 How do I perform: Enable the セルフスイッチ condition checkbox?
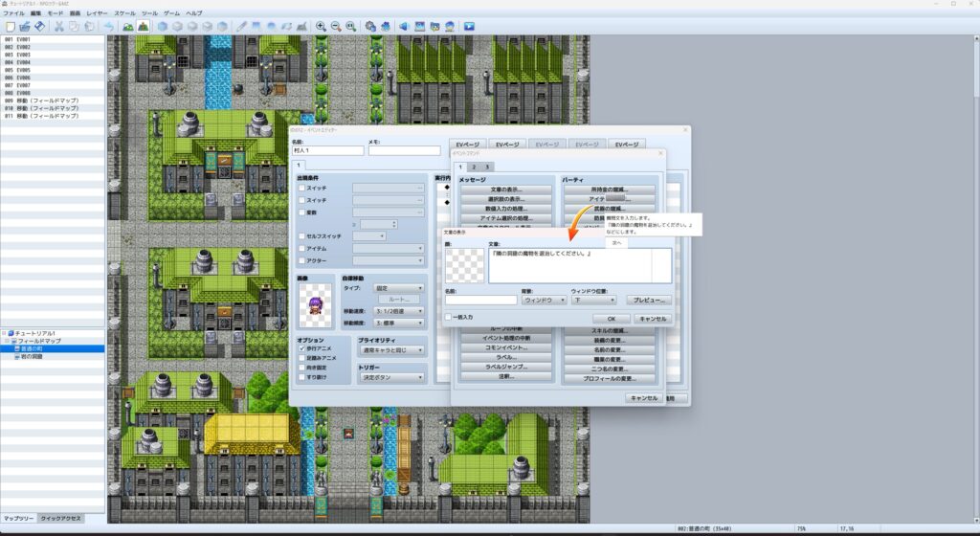301,235
